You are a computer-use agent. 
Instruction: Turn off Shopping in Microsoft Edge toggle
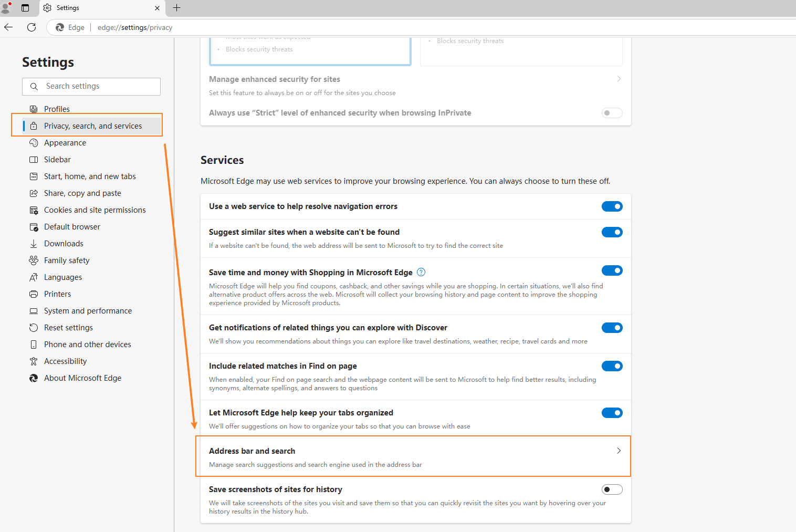[x=612, y=270]
